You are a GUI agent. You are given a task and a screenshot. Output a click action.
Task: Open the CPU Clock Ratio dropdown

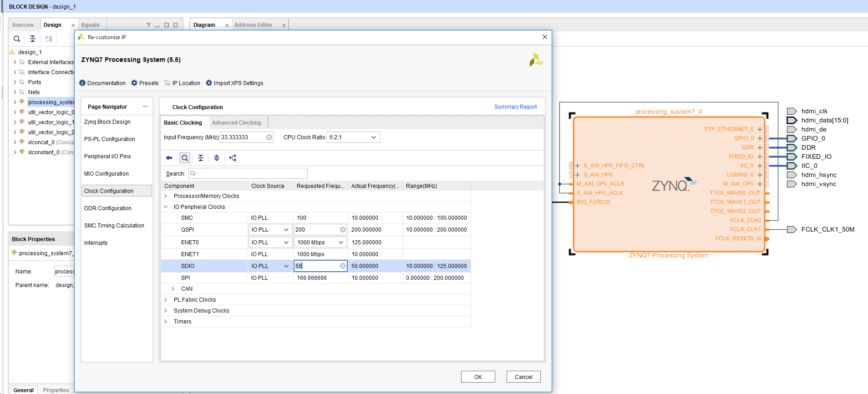[353, 137]
